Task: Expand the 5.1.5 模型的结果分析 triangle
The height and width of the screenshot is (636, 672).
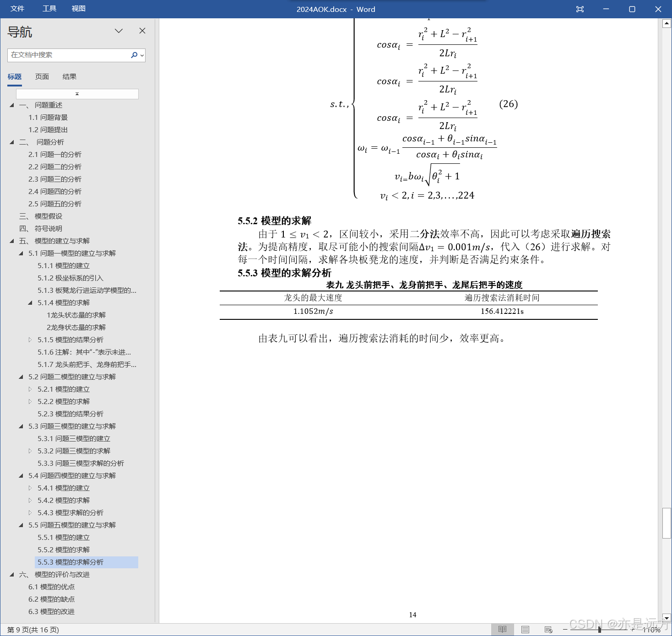Action: tap(30, 340)
